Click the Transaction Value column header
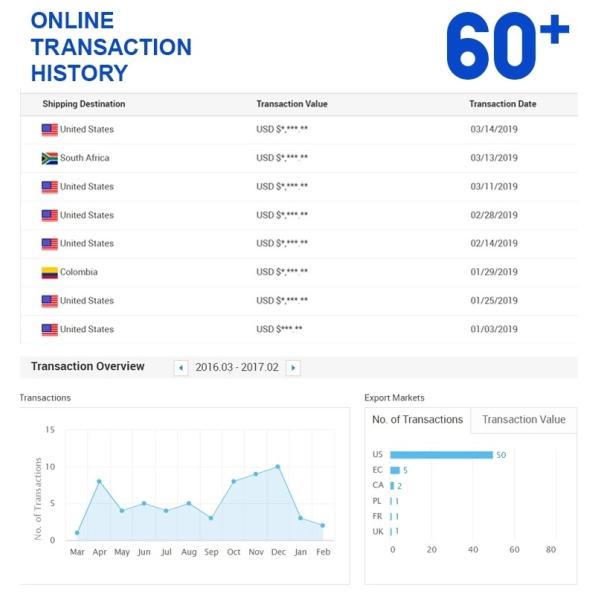 [x=292, y=104]
